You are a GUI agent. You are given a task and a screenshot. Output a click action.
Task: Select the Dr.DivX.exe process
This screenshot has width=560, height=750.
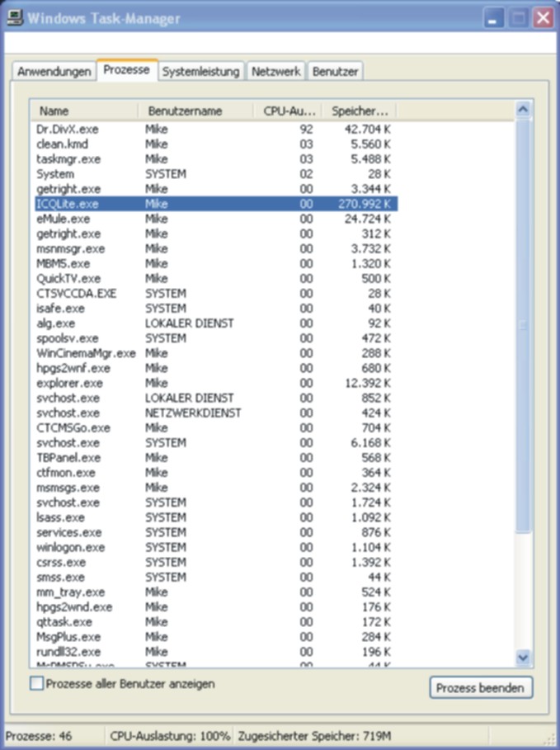click(216, 130)
